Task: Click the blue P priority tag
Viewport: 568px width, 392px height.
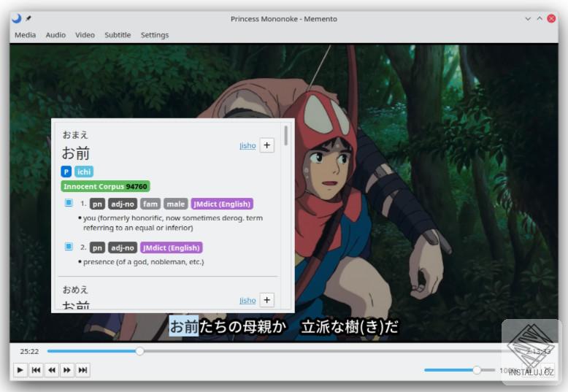Action: coord(66,172)
